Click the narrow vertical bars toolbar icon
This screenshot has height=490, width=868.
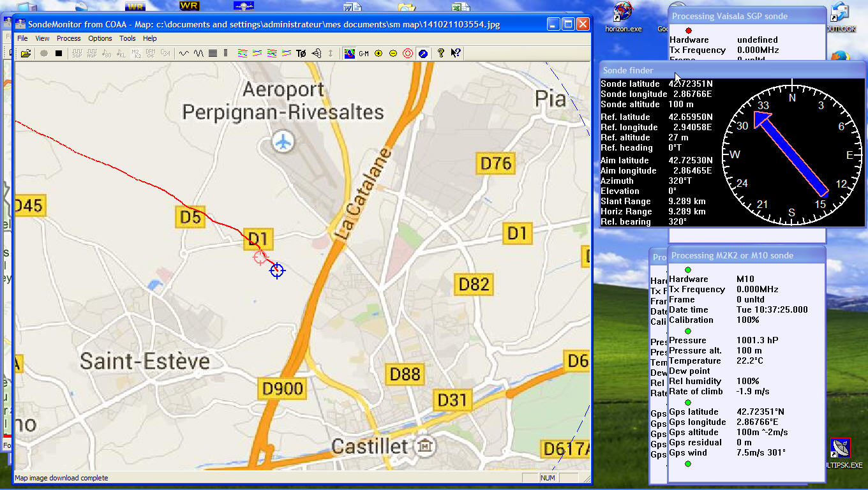click(225, 54)
